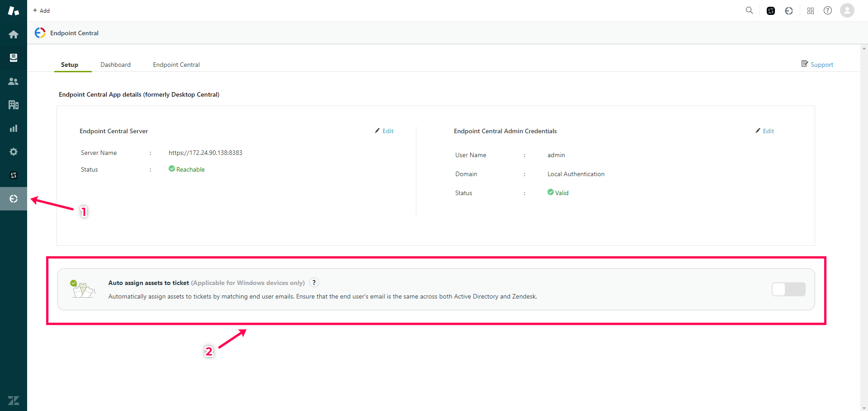Viewport: 868px width, 411px height.
Task: Open the Organizations panel in the sidebar
Action: coord(14,104)
